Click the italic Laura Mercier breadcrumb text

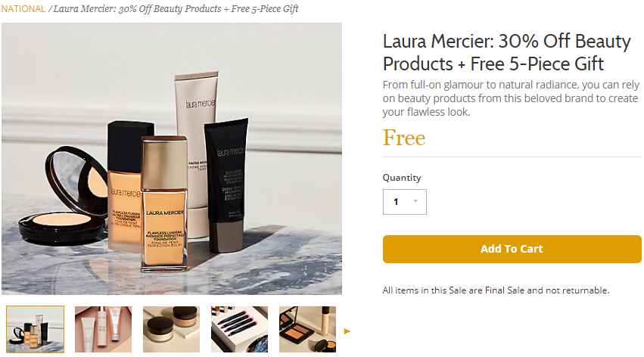tap(176, 8)
